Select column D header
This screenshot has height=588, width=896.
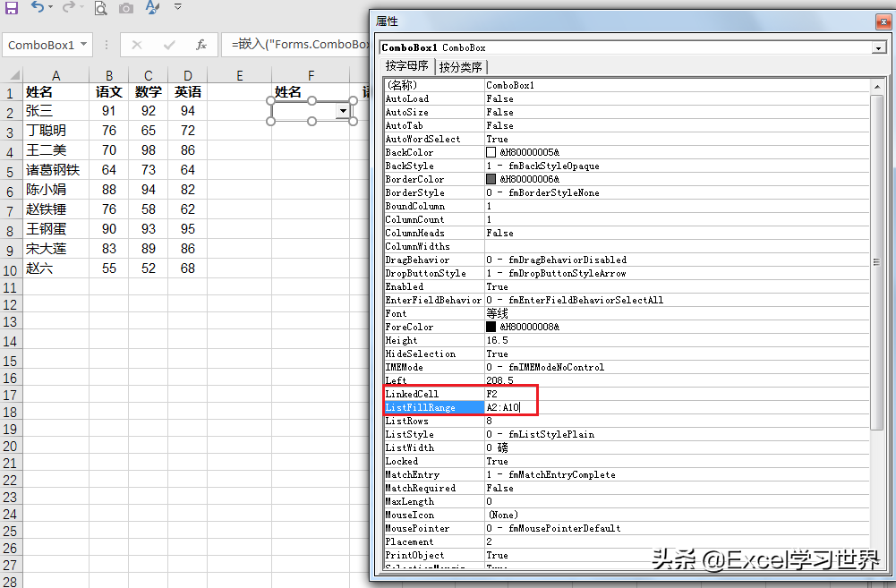click(187, 75)
